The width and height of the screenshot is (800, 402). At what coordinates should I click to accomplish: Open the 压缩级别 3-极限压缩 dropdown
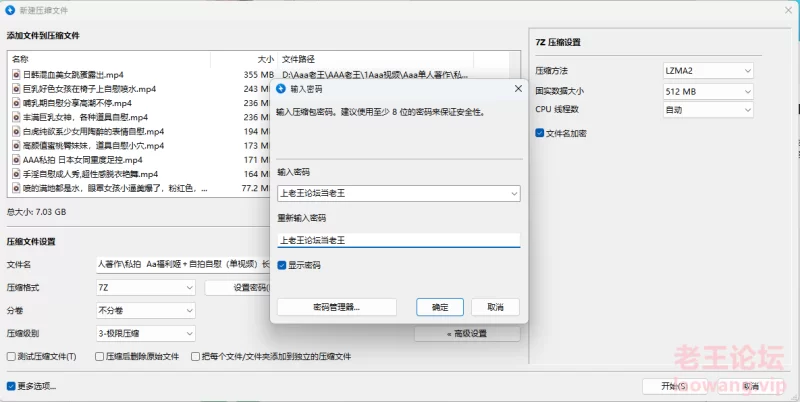145,334
